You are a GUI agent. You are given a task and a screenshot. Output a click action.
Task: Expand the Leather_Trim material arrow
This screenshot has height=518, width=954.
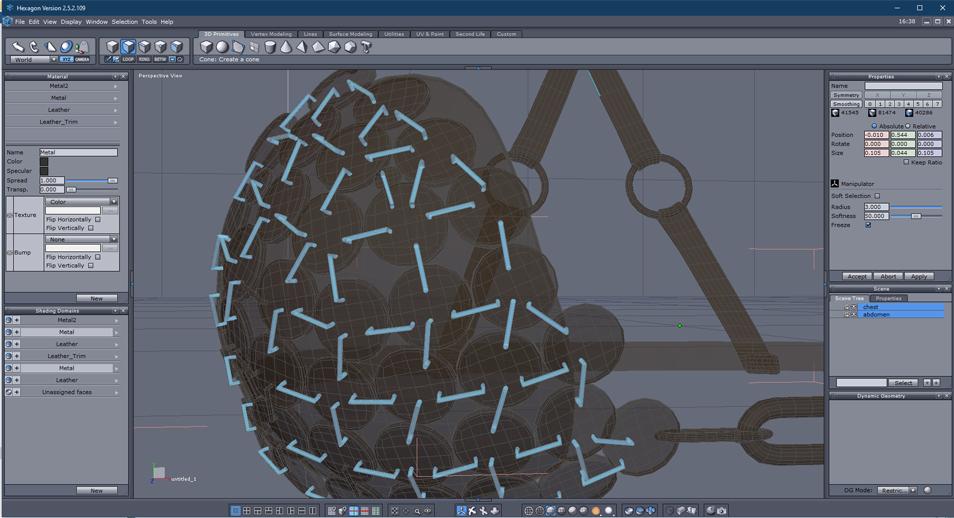coord(115,122)
